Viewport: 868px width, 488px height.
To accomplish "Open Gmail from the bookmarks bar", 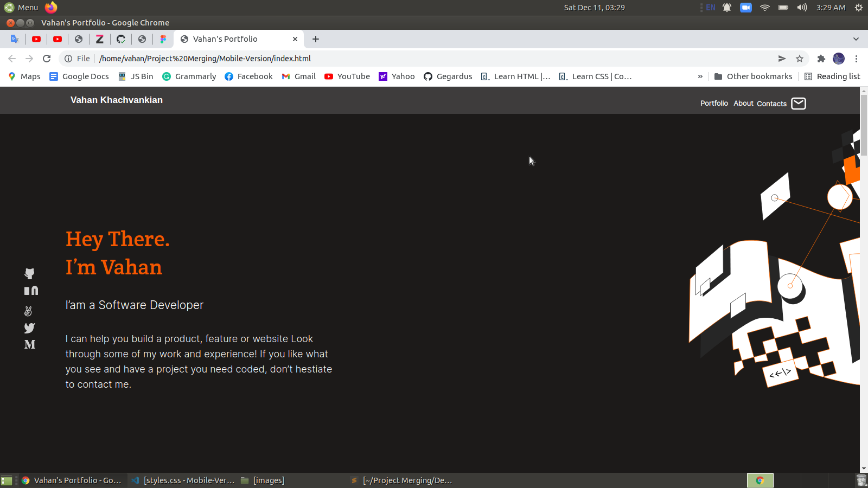I will 298,76.
